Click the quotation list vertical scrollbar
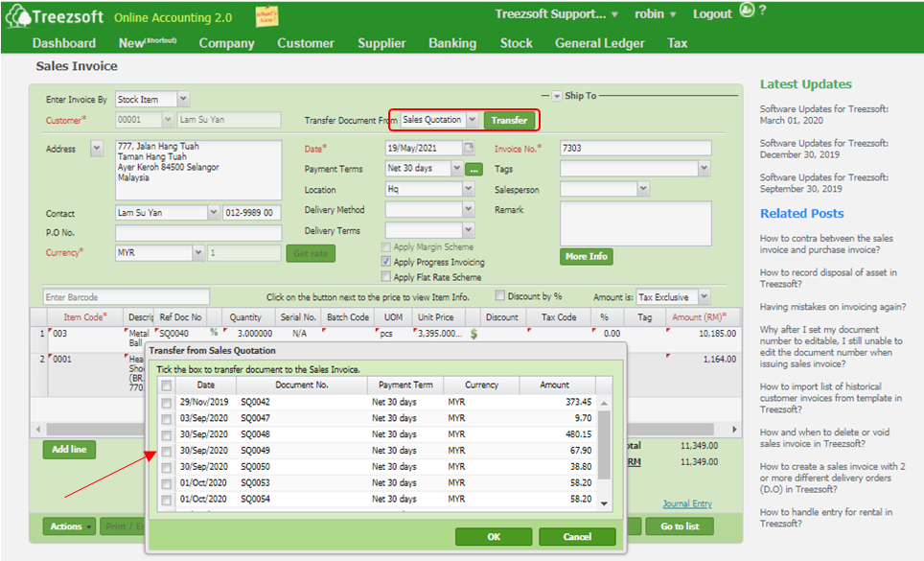This screenshot has height=561, width=924. pyautogui.click(x=604, y=445)
